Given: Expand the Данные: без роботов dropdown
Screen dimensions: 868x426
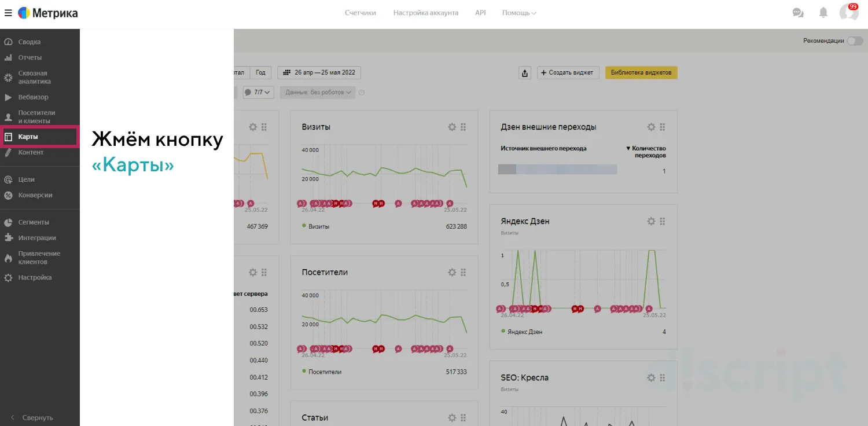Looking at the screenshot, I should point(318,92).
